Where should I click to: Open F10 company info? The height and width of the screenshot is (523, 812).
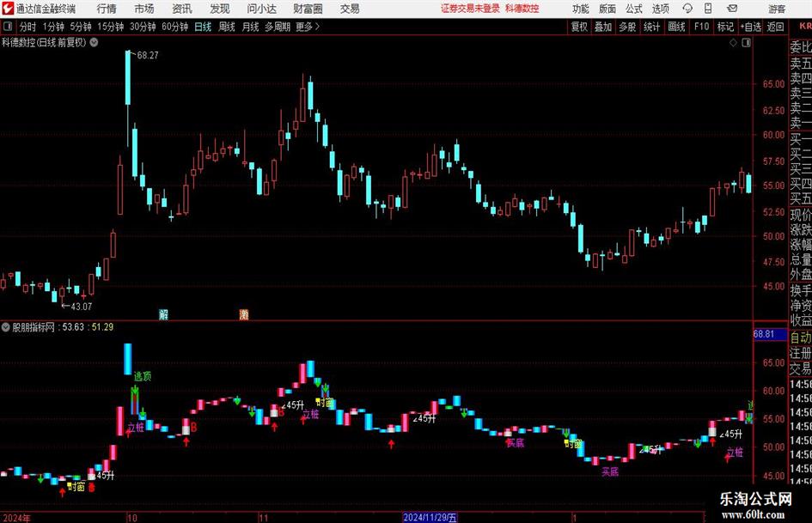point(701,27)
